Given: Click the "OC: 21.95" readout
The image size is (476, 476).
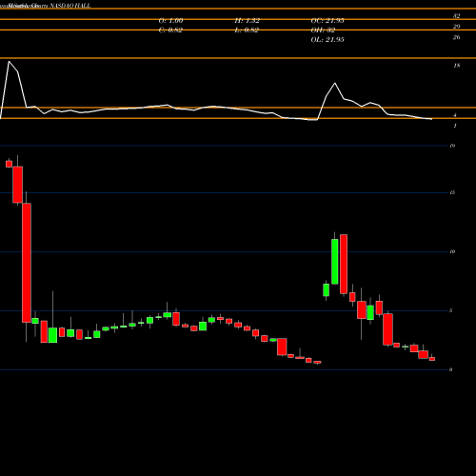Looking at the screenshot, I should tap(327, 21).
